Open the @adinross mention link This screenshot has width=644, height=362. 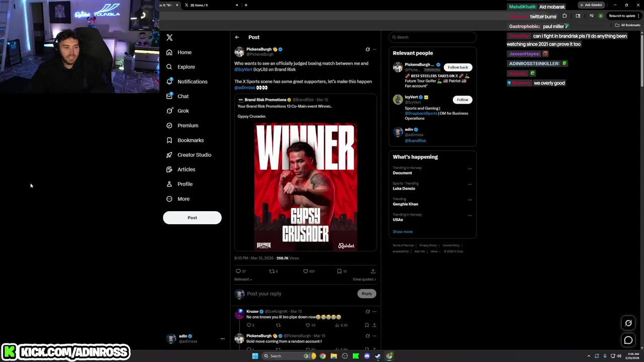(x=245, y=87)
